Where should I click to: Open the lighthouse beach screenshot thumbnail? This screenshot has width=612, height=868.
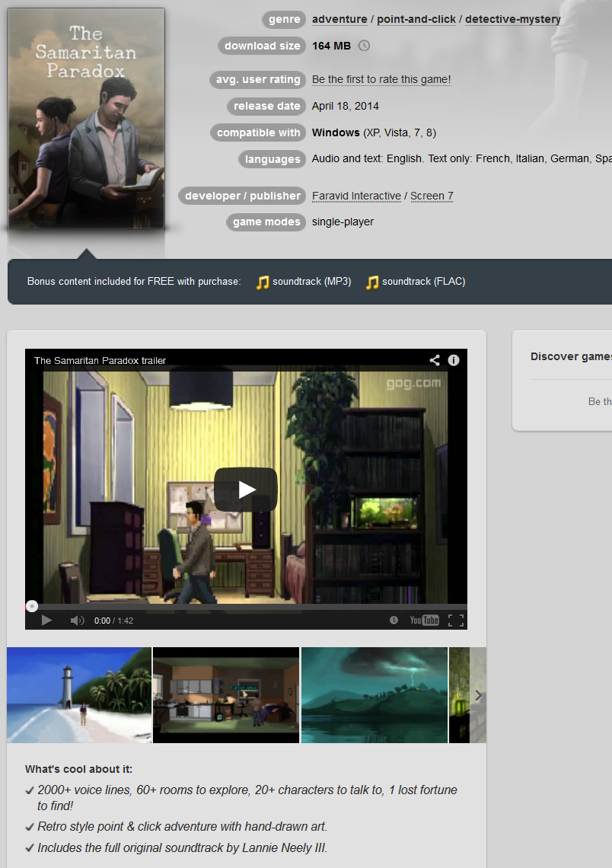click(79, 695)
